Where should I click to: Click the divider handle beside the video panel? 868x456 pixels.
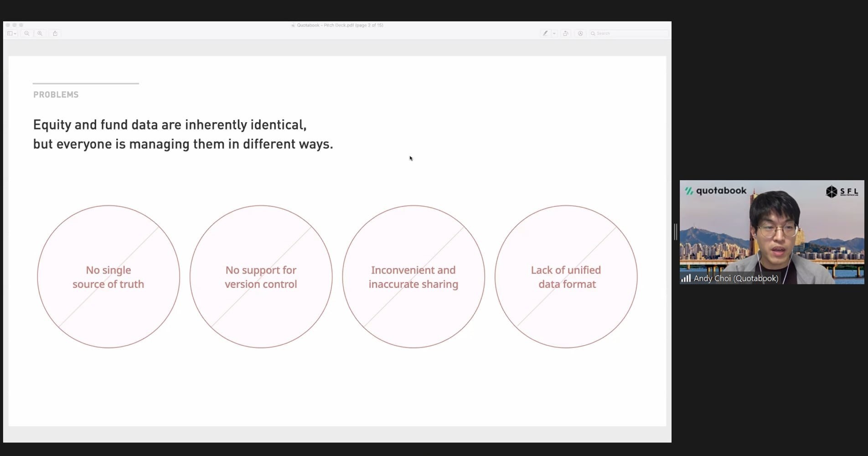(x=675, y=232)
